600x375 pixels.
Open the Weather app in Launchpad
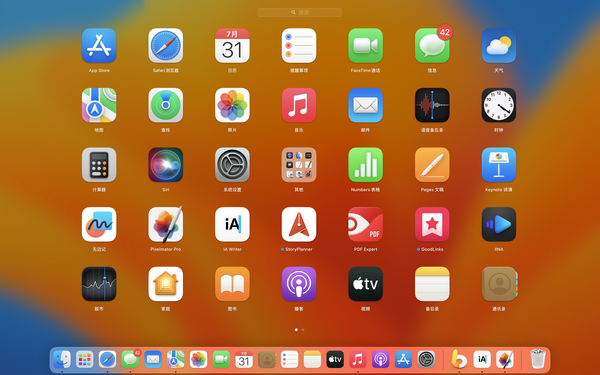(x=499, y=46)
